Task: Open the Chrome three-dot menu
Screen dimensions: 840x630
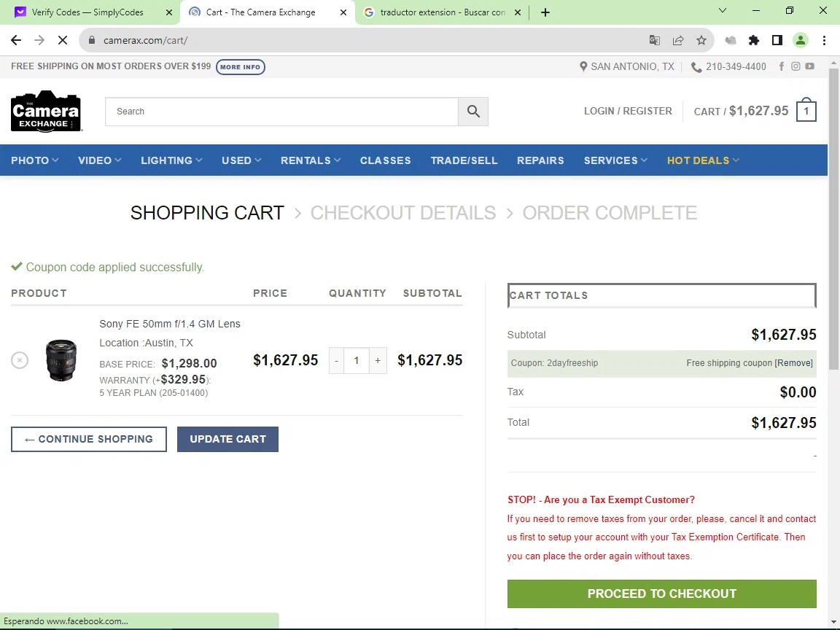Action: click(x=824, y=40)
